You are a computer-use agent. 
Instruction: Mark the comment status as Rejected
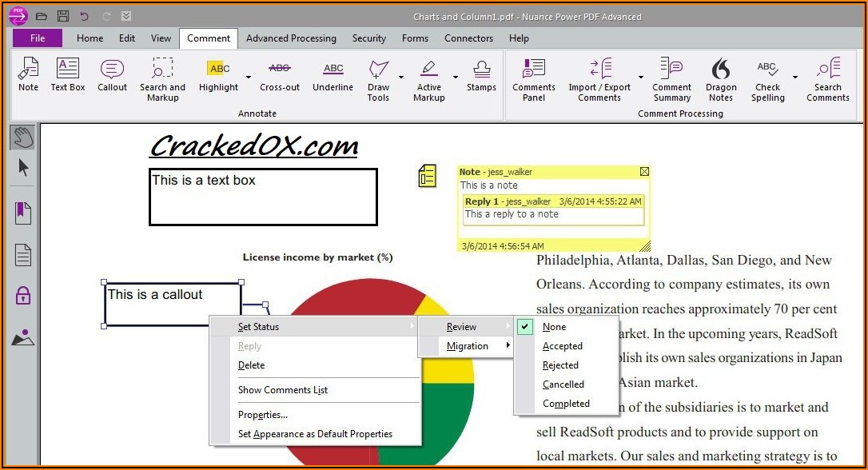point(560,365)
